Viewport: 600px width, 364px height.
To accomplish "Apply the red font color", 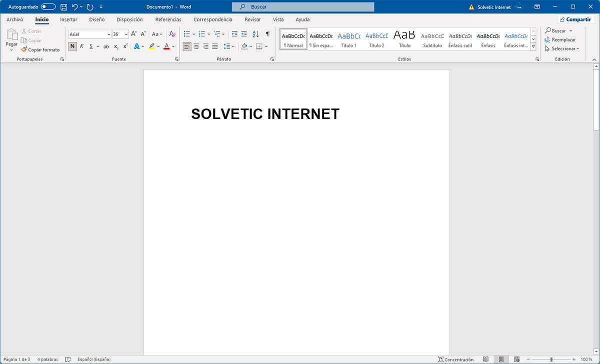I will (x=166, y=46).
